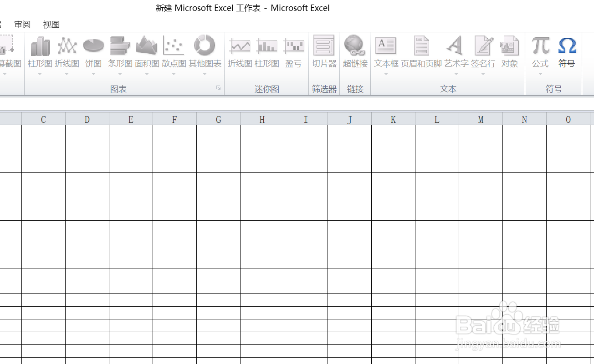Select column K header
Image resolution: width=594 pixels, height=364 pixels.
click(x=394, y=119)
